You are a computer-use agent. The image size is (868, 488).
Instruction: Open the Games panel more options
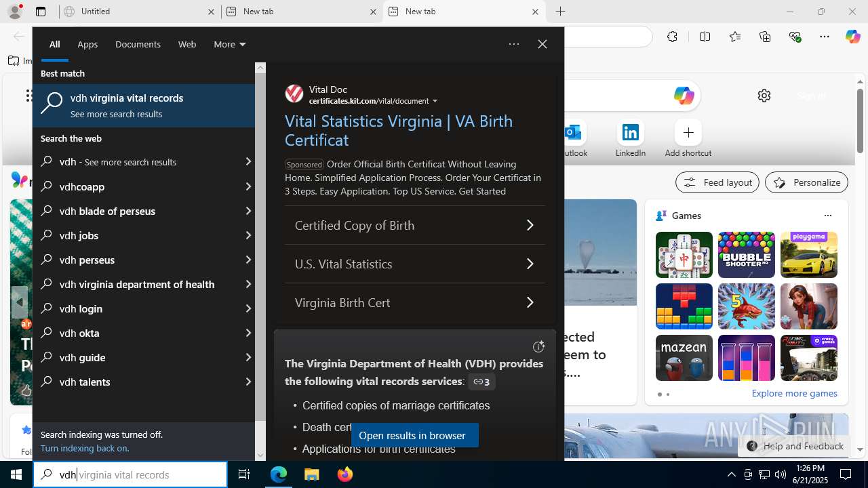pos(827,216)
